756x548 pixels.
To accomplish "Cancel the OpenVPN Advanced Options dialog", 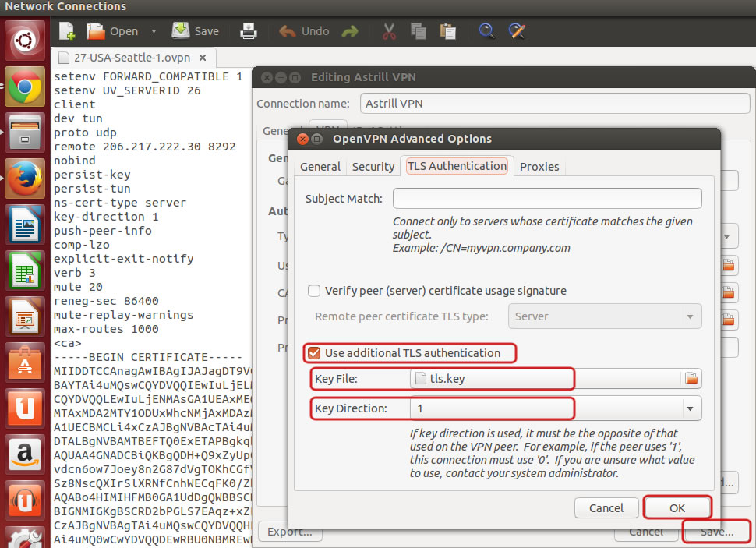I will click(x=606, y=508).
